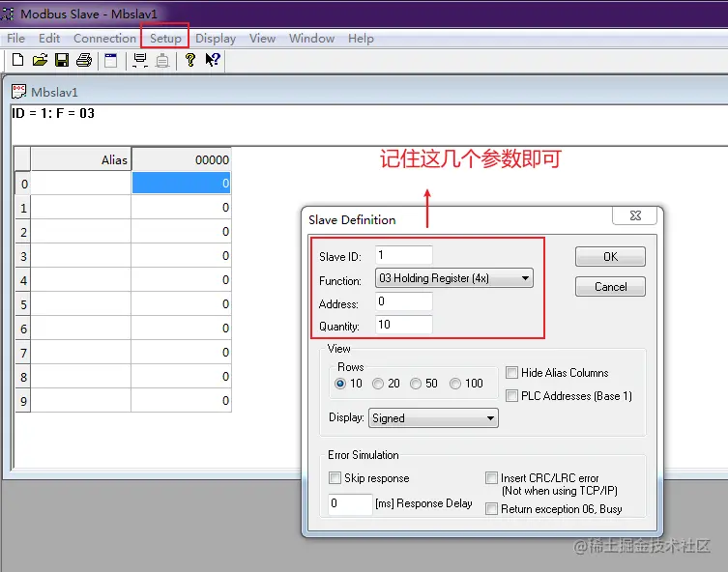
Task: Click the About question mark icon
Action: 190,60
